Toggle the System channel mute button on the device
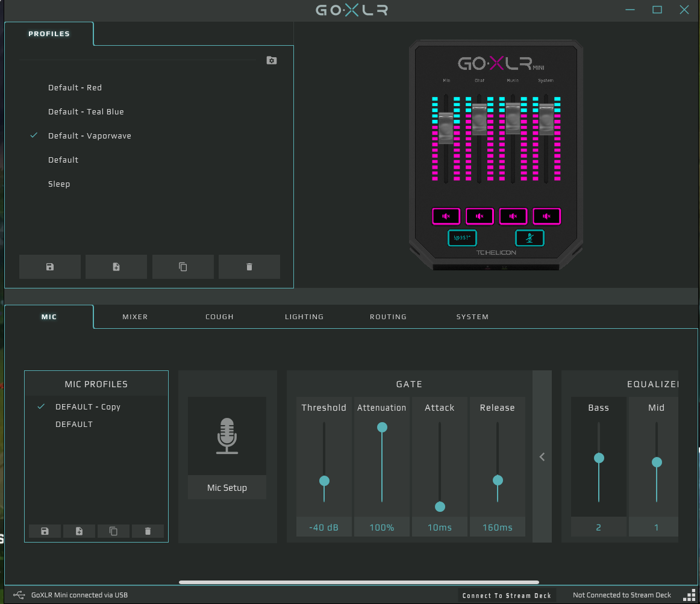This screenshot has width=700, height=604. click(546, 216)
